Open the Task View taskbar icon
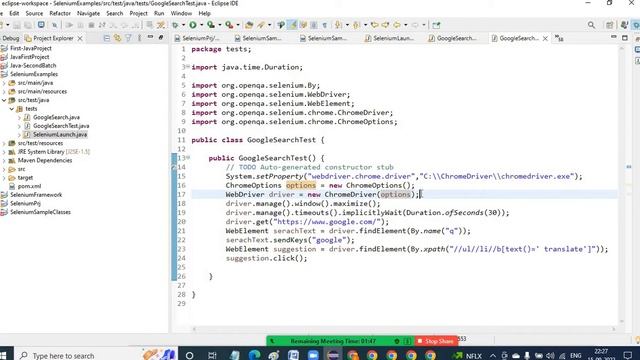 click(212, 356)
